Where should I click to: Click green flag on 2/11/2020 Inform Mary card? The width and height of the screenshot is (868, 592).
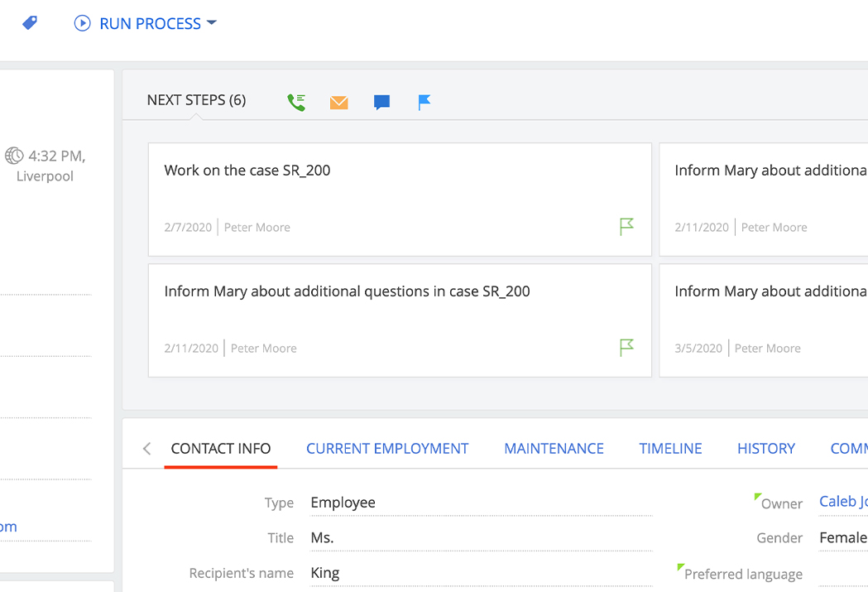626,348
